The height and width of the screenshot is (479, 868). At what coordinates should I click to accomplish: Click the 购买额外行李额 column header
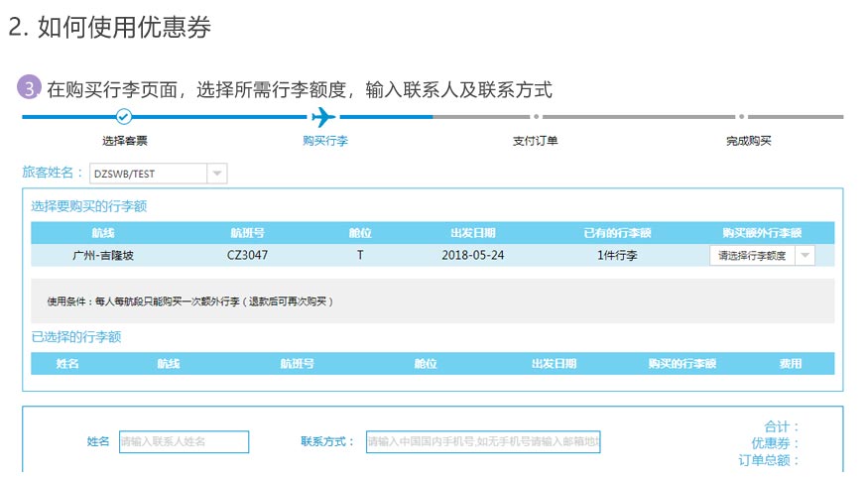point(761,233)
